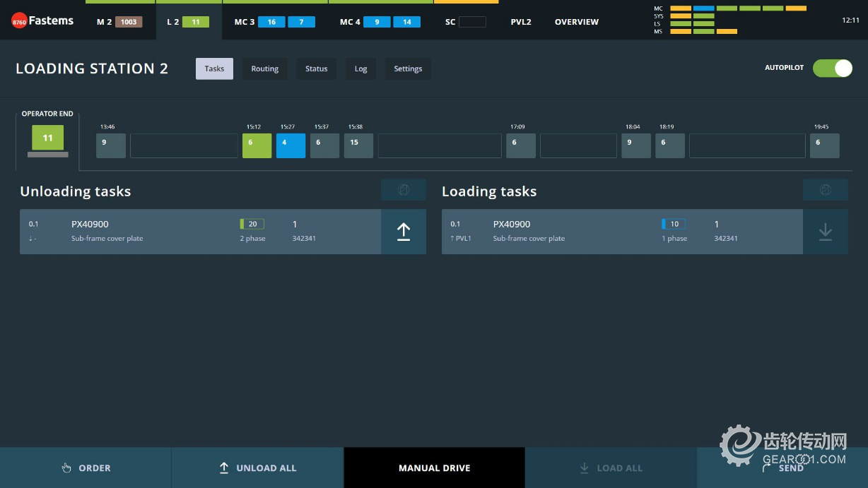Open the Overview page
The height and width of the screenshot is (488, 868).
click(576, 22)
